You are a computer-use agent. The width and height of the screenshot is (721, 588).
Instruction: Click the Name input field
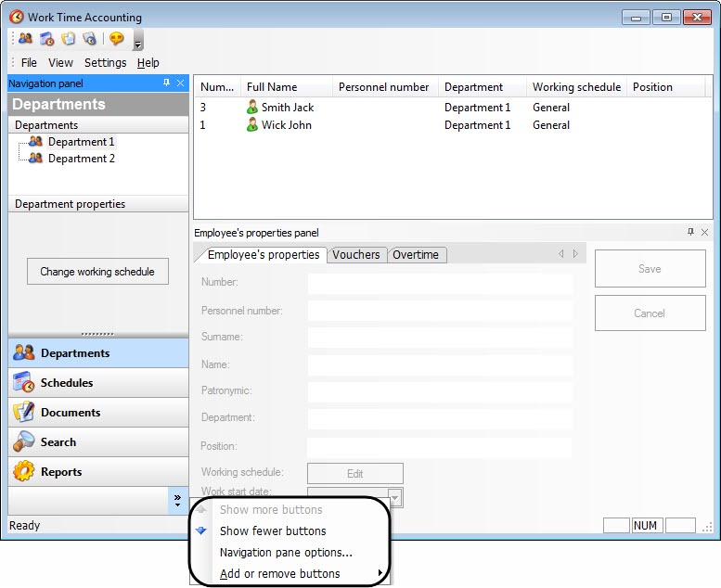[x=440, y=365]
